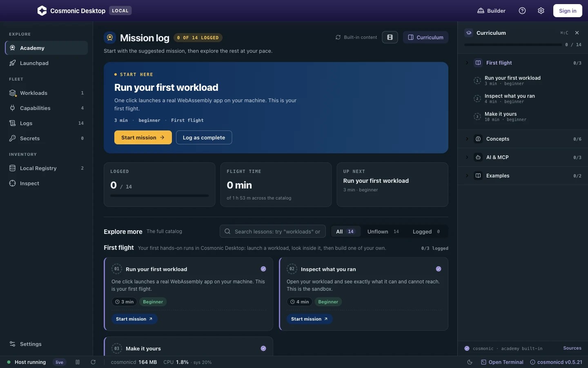Pause the host with the pause icon

point(78,362)
